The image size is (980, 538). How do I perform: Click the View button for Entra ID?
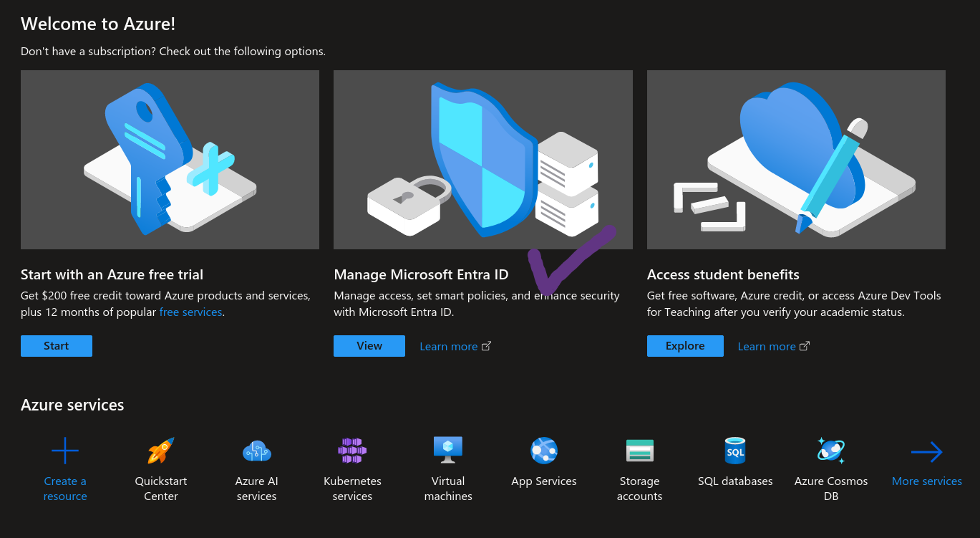click(369, 346)
